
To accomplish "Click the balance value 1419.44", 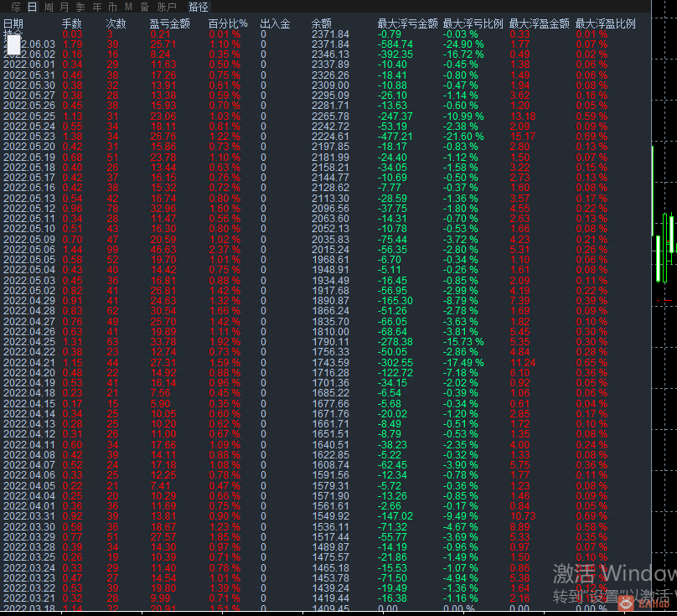I will [x=330, y=598].
